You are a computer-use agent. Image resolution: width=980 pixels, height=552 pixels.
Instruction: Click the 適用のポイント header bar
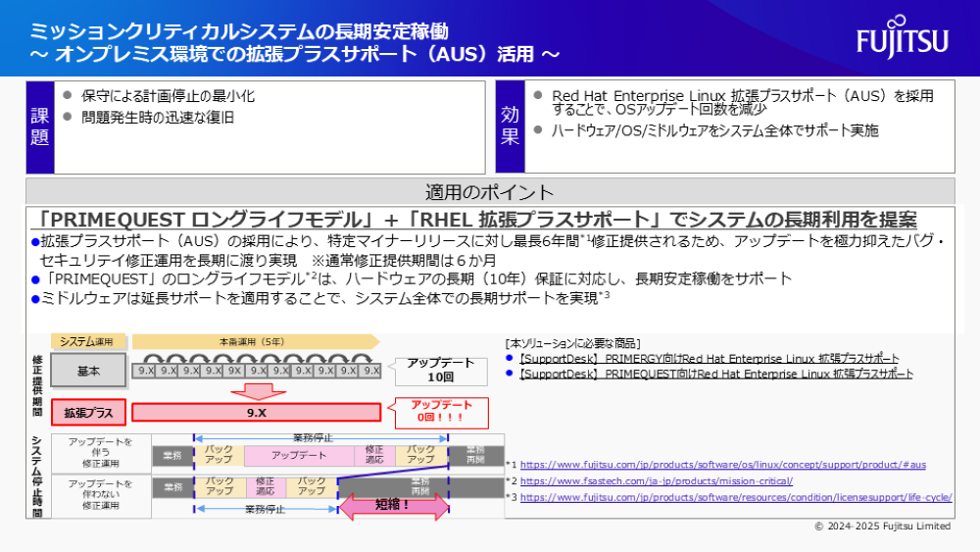[490, 191]
